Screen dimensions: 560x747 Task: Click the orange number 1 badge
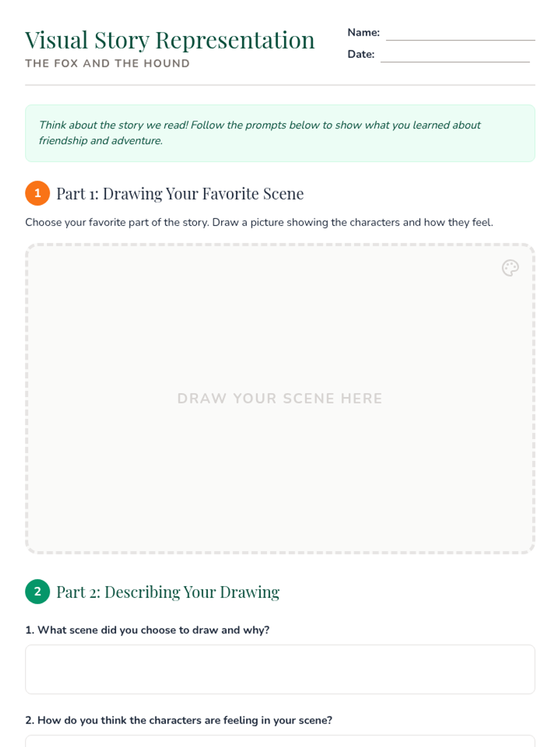[x=37, y=193]
